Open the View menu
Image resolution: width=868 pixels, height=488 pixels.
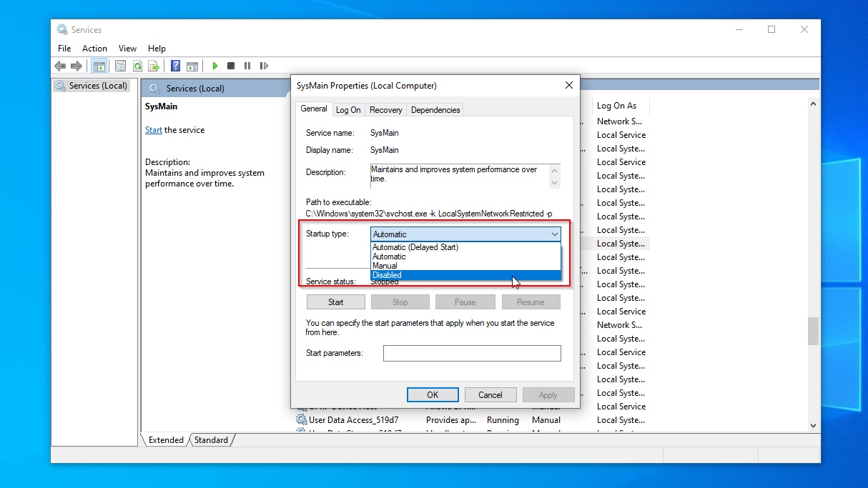pos(127,49)
